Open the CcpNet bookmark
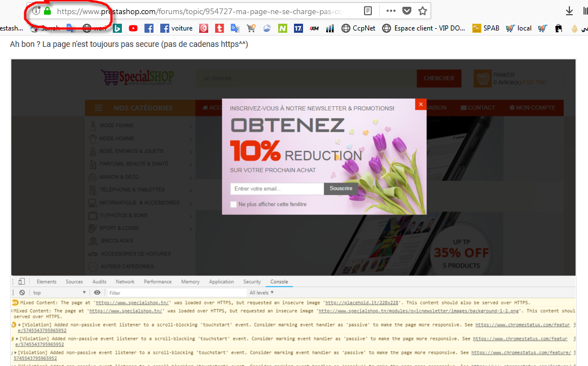The height and width of the screenshot is (366, 588). tap(358, 28)
